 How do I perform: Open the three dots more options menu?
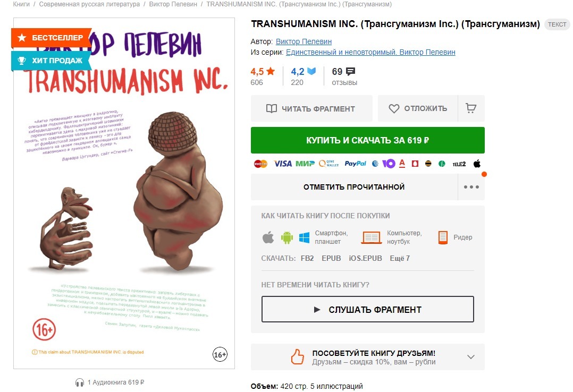click(x=471, y=187)
